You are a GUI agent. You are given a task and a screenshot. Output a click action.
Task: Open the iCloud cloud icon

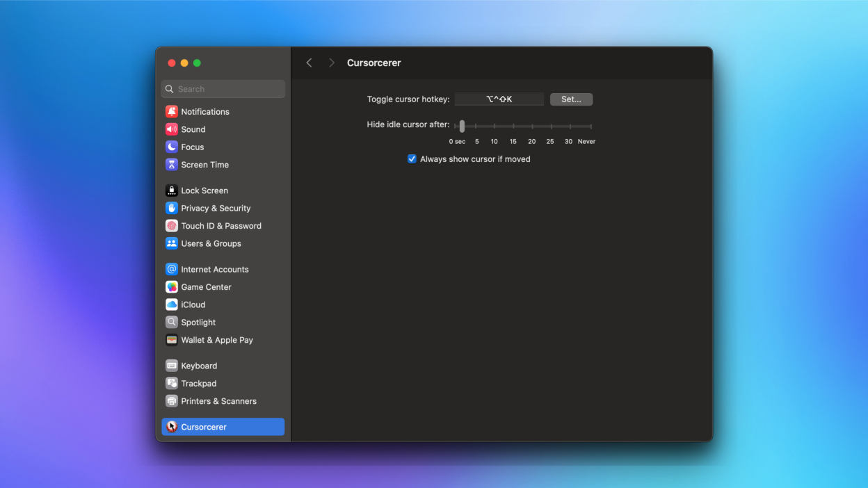pos(172,304)
